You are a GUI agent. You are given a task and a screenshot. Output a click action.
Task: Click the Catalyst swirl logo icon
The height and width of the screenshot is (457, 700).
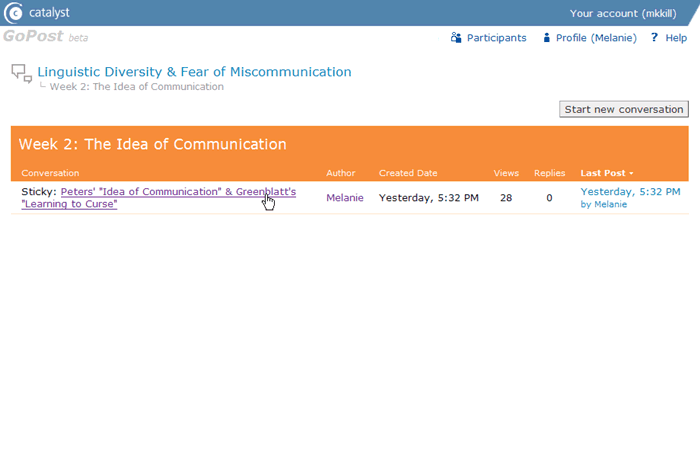(14, 13)
